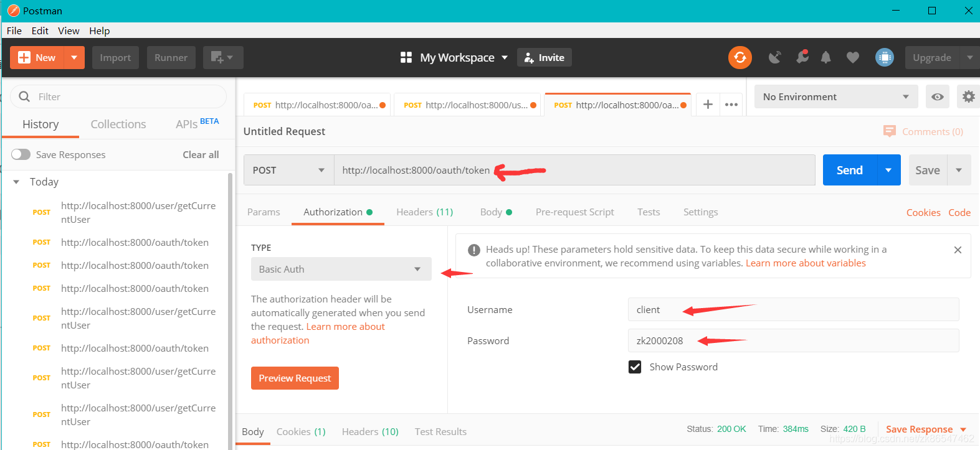Open the APIs BETA tab

pyautogui.click(x=197, y=123)
